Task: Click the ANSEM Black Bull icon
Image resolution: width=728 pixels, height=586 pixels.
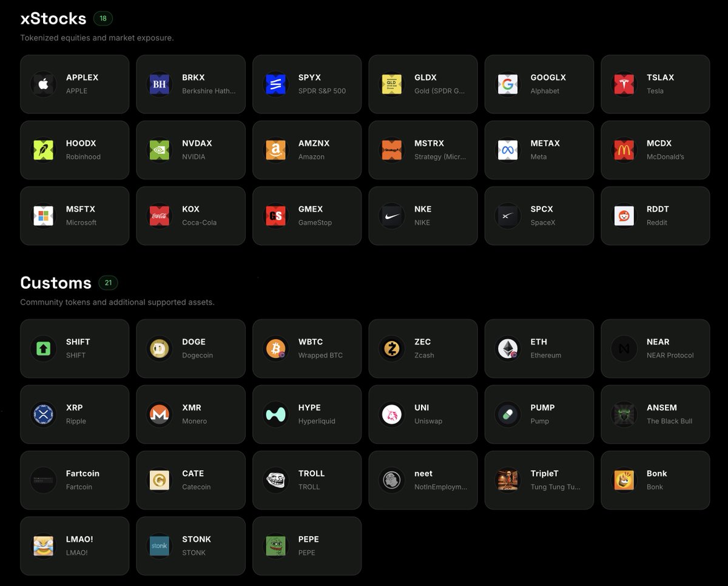Action: [x=624, y=414]
